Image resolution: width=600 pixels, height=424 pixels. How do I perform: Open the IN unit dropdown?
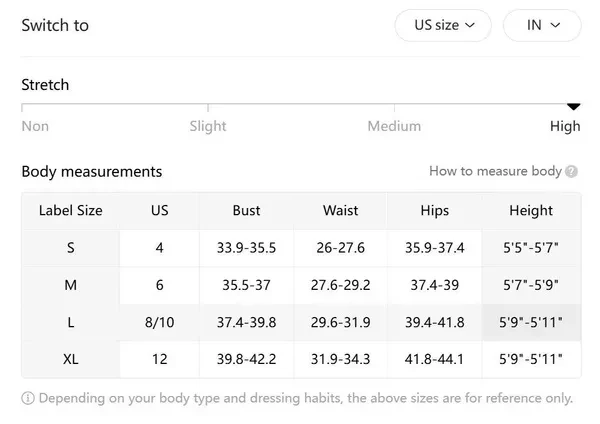(x=541, y=25)
